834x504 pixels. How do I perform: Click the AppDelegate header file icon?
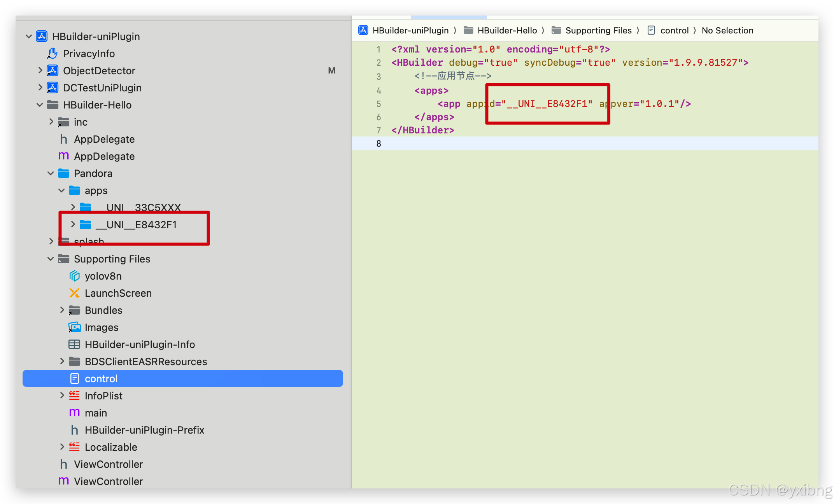(x=63, y=139)
